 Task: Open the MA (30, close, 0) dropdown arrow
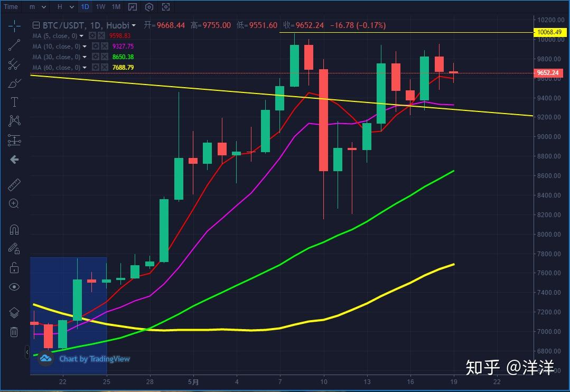(x=85, y=57)
